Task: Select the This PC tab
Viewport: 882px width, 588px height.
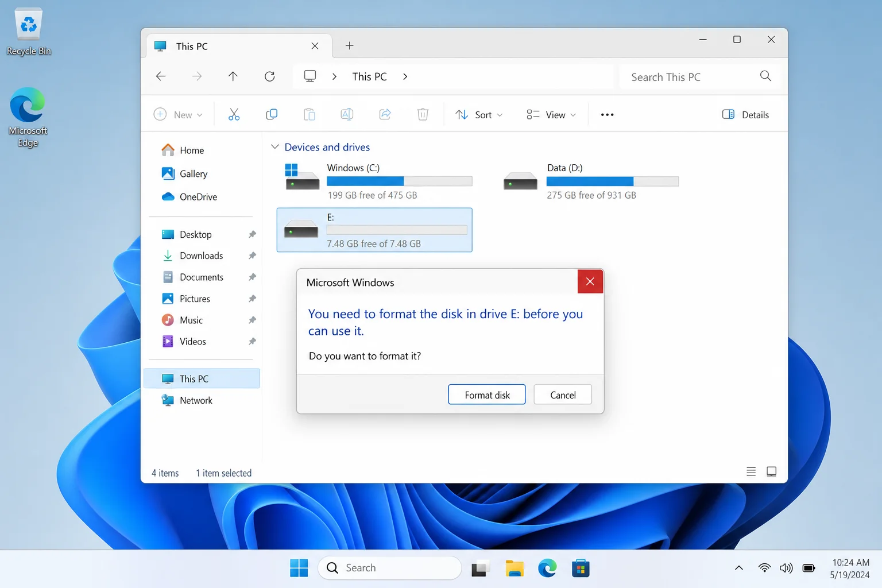Action: coord(240,46)
